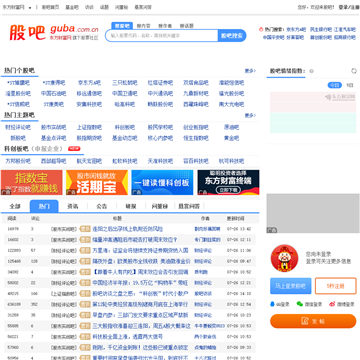Image resolution: width=360 pixels, height=360 pixels.
Task: Toggle the 今日 sentiment chart view
Action: tap(334, 85)
